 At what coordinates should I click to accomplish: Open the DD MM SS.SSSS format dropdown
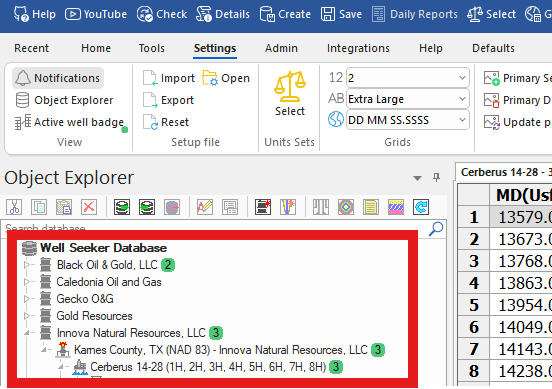tap(408, 120)
